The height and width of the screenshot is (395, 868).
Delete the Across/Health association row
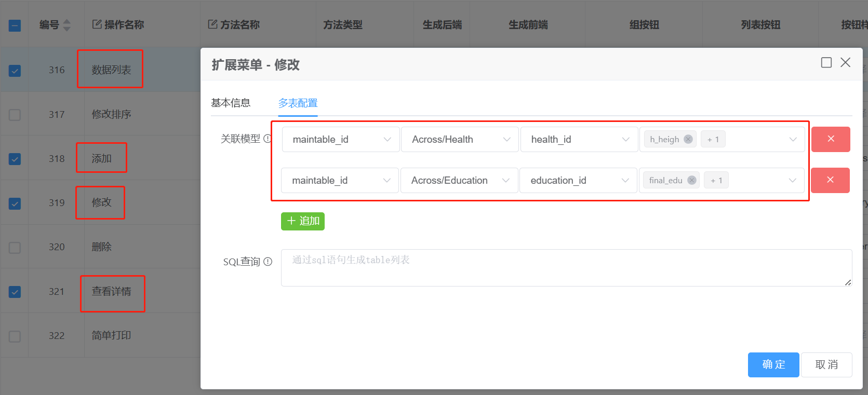point(831,139)
